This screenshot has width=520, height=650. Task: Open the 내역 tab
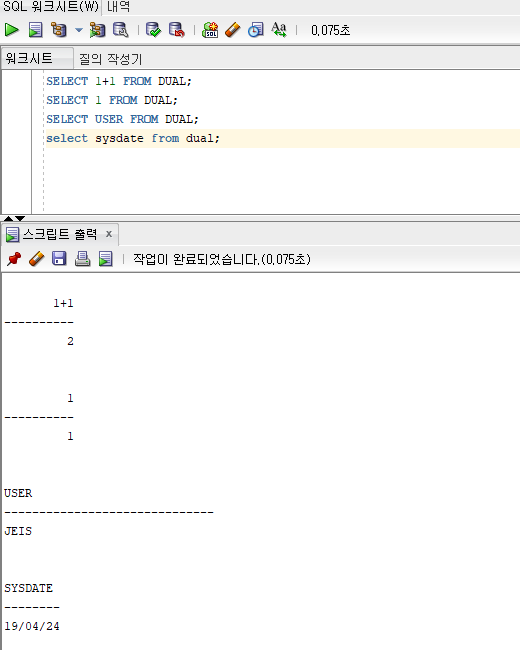(x=118, y=7)
